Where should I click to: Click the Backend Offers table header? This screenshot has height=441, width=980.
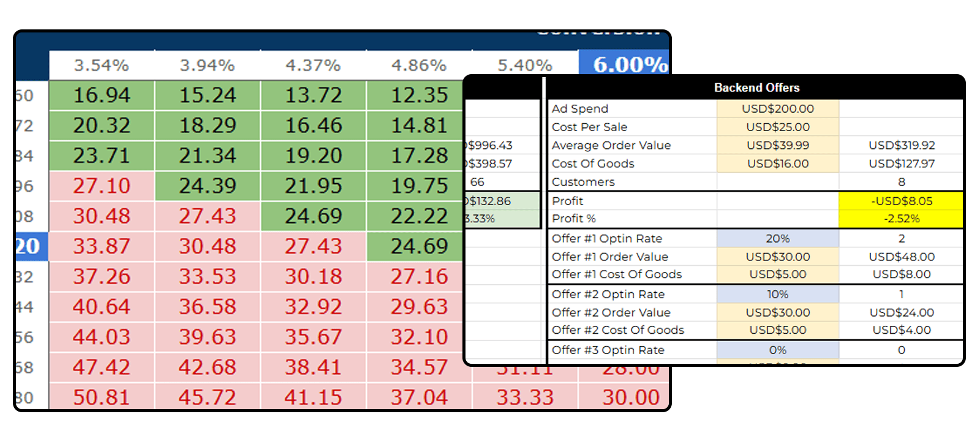click(756, 88)
